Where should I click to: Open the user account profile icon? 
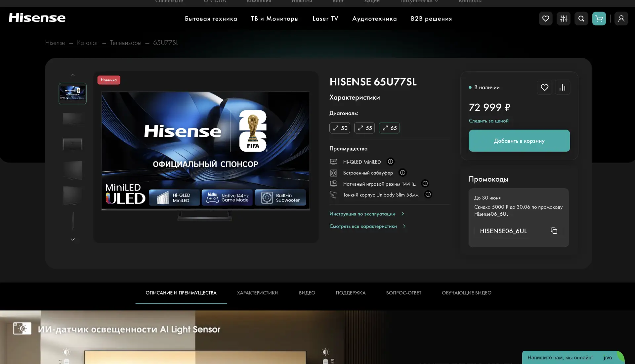click(621, 18)
